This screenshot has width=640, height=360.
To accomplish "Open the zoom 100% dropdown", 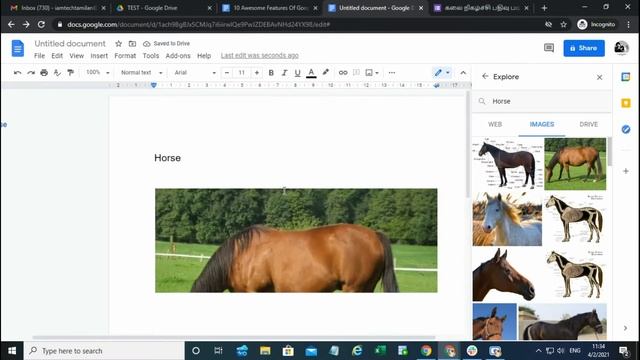I will (x=98, y=73).
